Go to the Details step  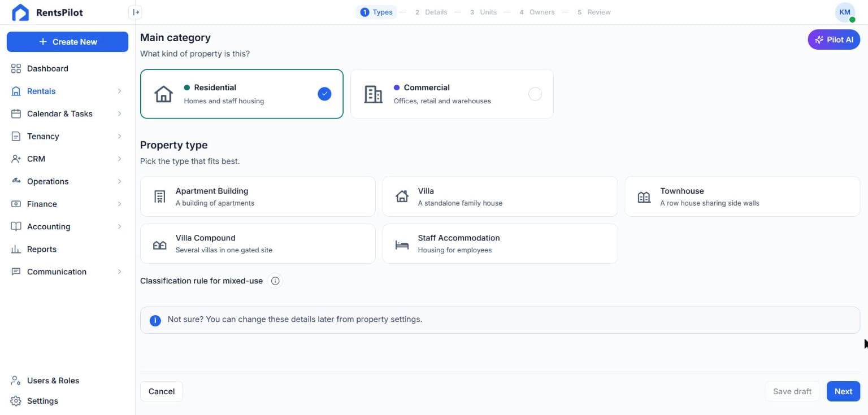tap(431, 12)
